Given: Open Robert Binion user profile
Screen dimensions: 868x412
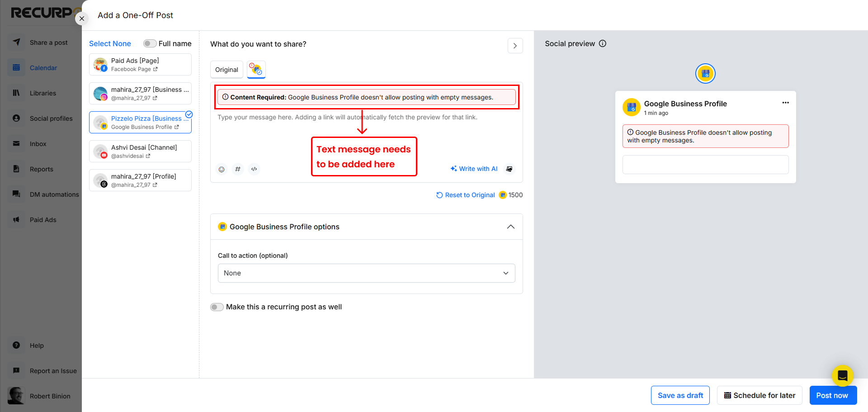Looking at the screenshot, I should pyautogui.click(x=40, y=396).
